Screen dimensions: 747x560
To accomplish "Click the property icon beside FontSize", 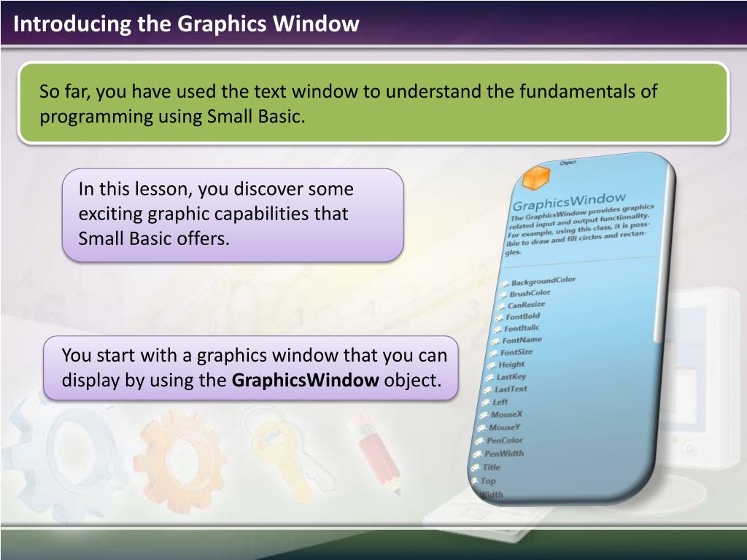I will [x=493, y=354].
